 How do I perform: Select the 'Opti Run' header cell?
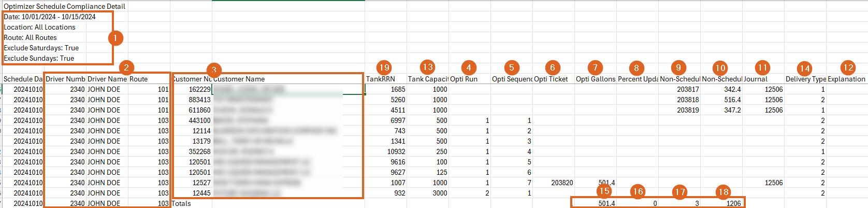[x=470, y=79]
